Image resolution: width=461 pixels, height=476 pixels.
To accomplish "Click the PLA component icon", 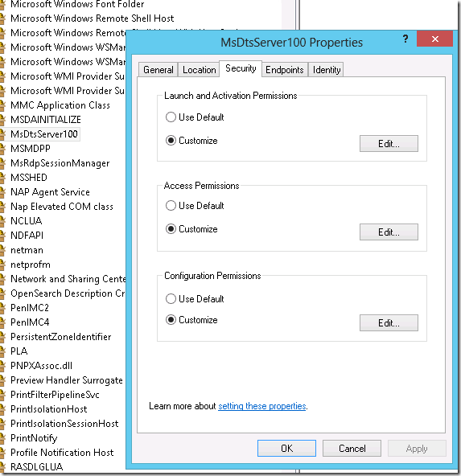I will pos(2,351).
